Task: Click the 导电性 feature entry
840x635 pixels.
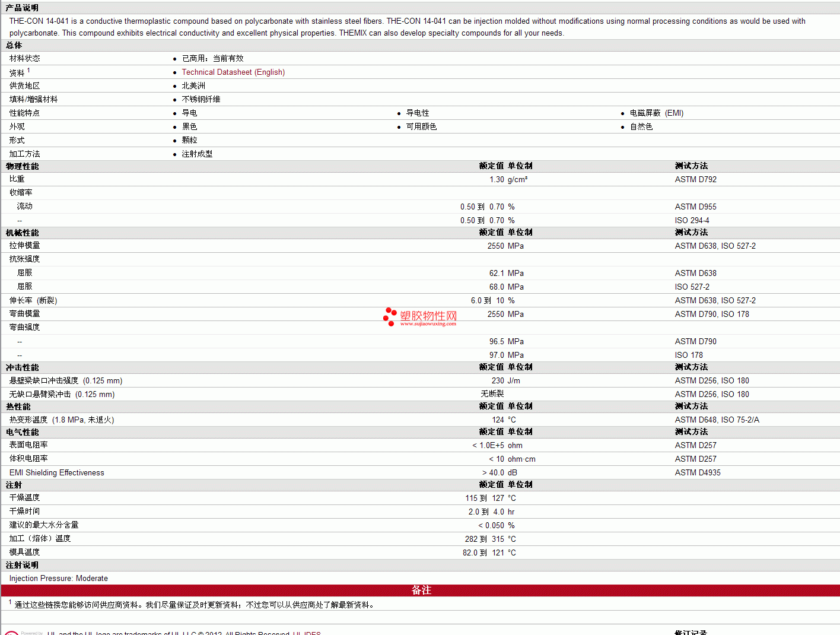Action: (418, 113)
